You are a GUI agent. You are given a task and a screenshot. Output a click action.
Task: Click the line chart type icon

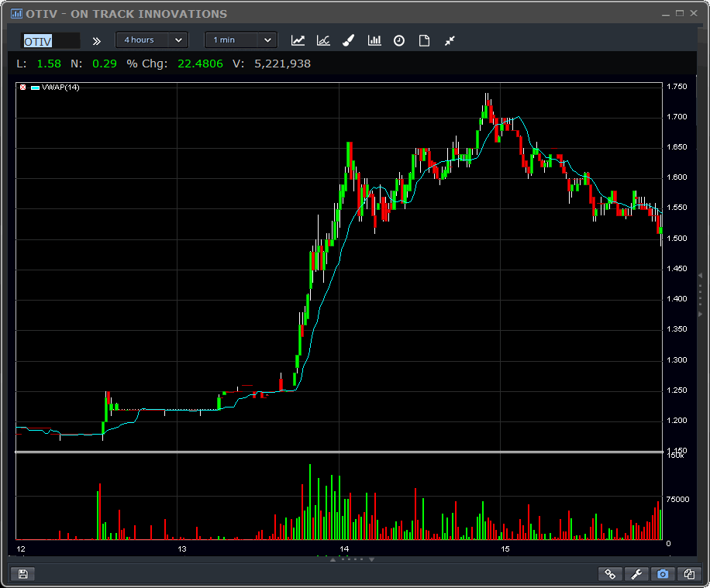click(298, 40)
